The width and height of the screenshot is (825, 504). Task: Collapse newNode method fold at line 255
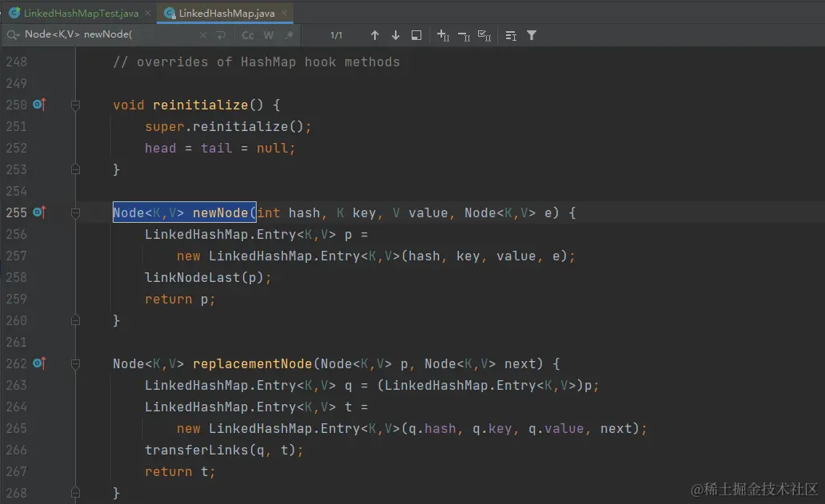coord(75,212)
